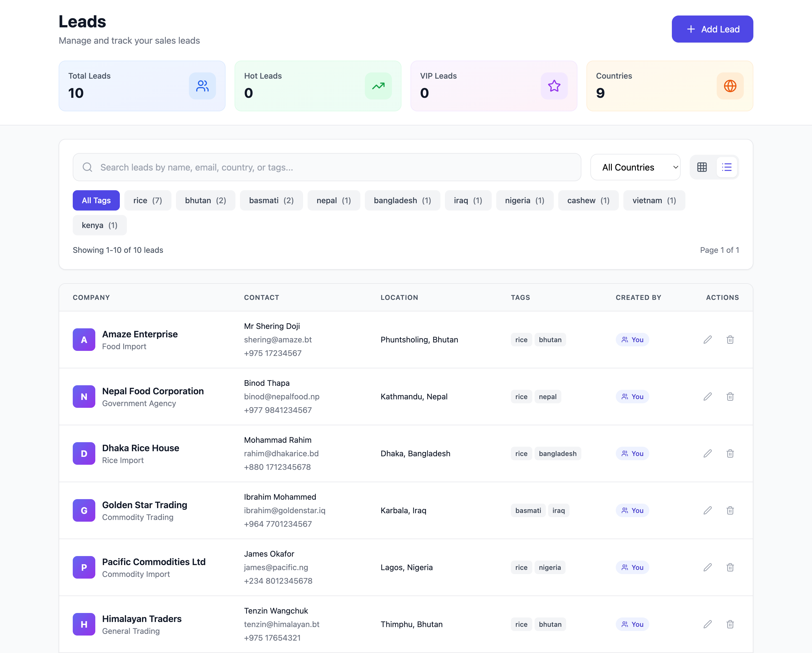Image resolution: width=812 pixels, height=653 pixels.
Task: Select the kenya tag chip
Action: [99, 225]
